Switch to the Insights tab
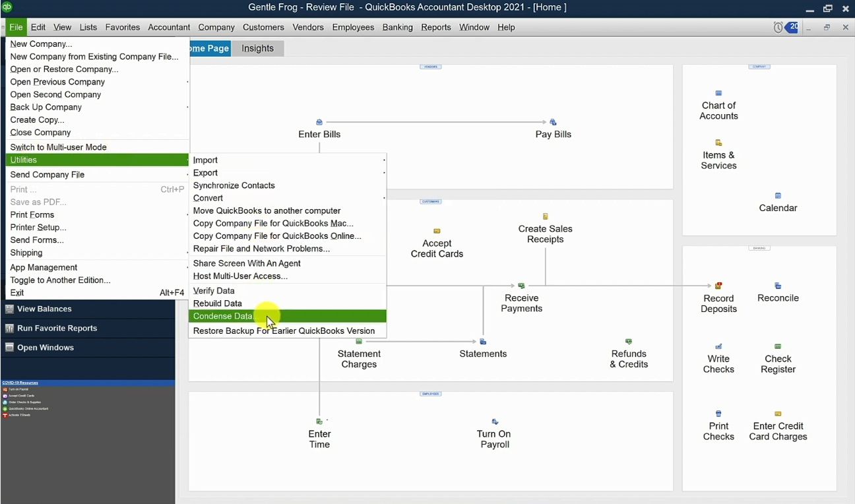 [257, 48]
